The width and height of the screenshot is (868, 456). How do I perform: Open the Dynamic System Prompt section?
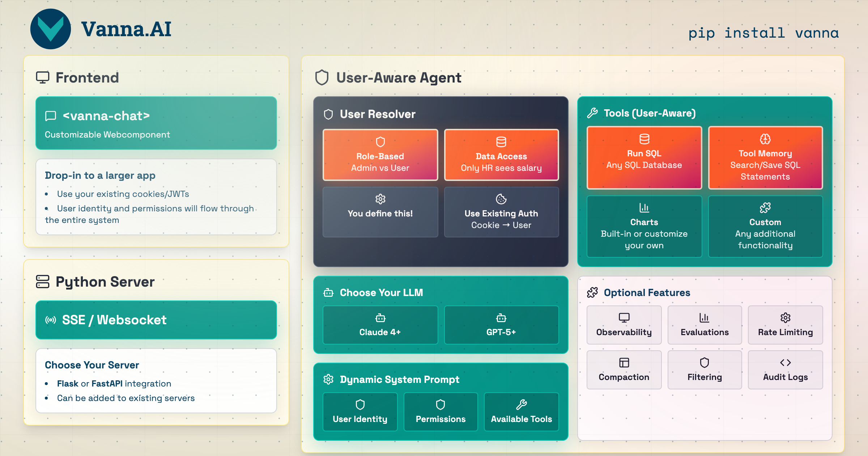[399, 379]
